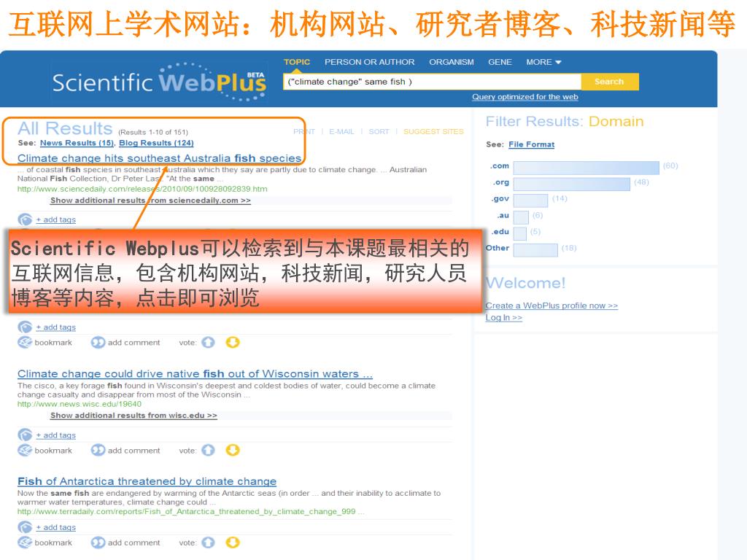Filter results by .au domain bar
Viewport: 747px width, 560px height.
pos(521,217)
